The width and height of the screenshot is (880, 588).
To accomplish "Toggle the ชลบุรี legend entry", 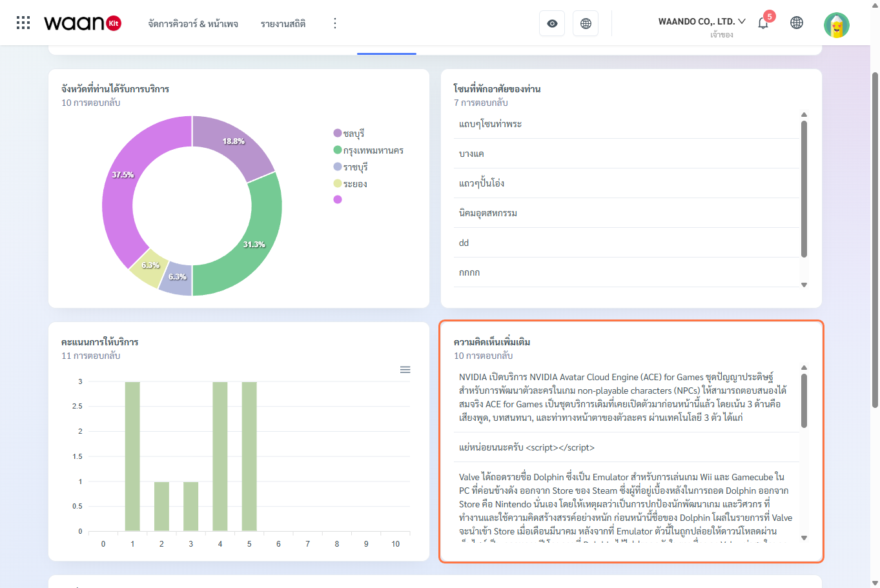I will pyautogui.click(x=349, y=134).
